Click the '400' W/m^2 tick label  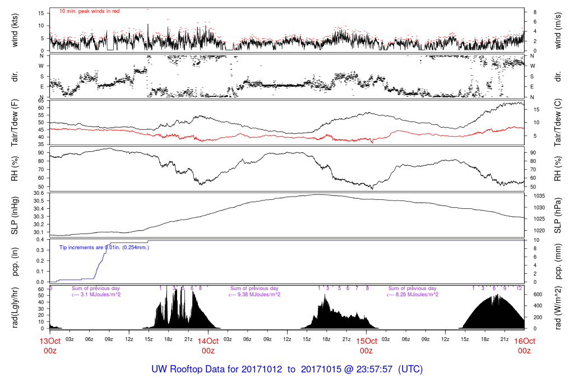pos(538,306)
